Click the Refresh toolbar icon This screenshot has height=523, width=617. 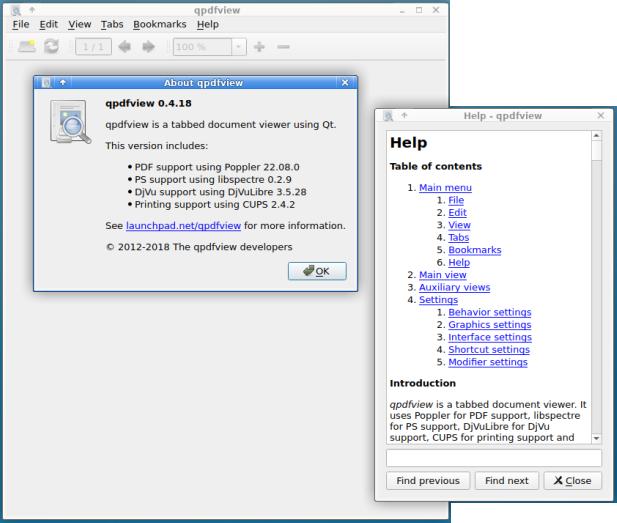pyautogui.click(x=52, y=47)
